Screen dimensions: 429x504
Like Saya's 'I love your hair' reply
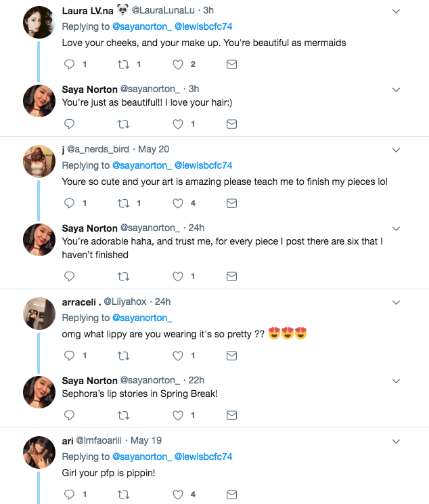178,124
